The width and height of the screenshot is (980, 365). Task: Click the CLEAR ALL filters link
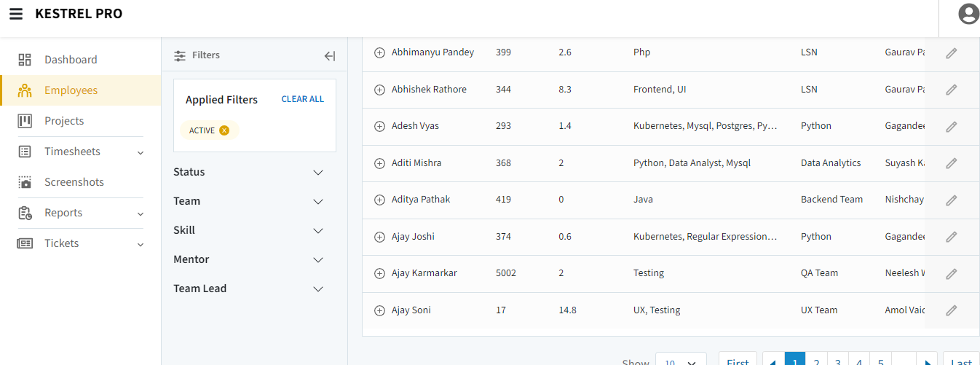(302, 99)
